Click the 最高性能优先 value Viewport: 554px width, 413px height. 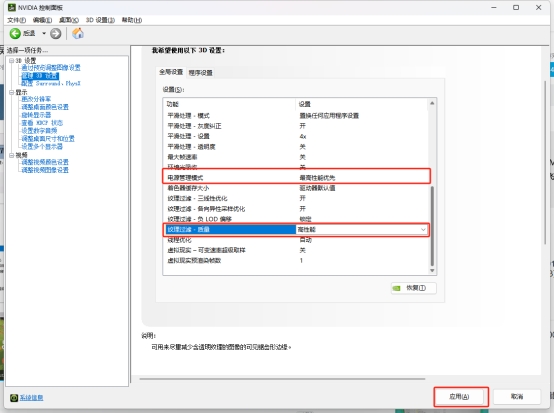317,178
